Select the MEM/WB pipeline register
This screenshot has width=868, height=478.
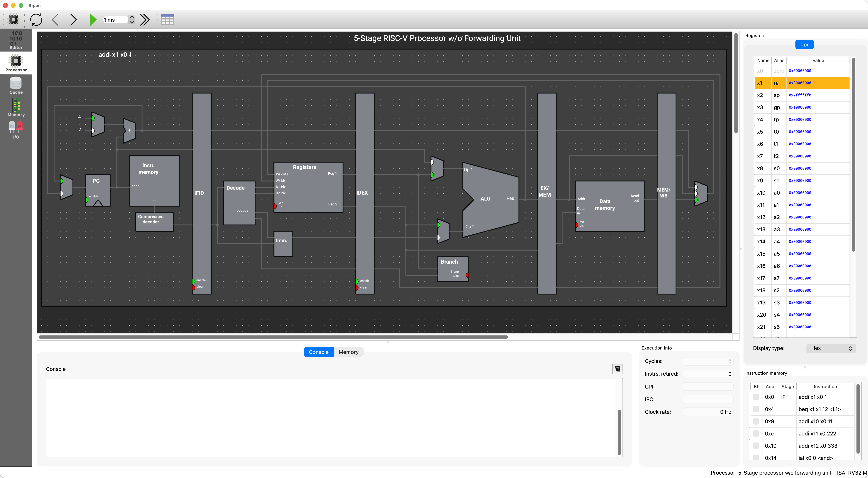click(x=666, y=193)
